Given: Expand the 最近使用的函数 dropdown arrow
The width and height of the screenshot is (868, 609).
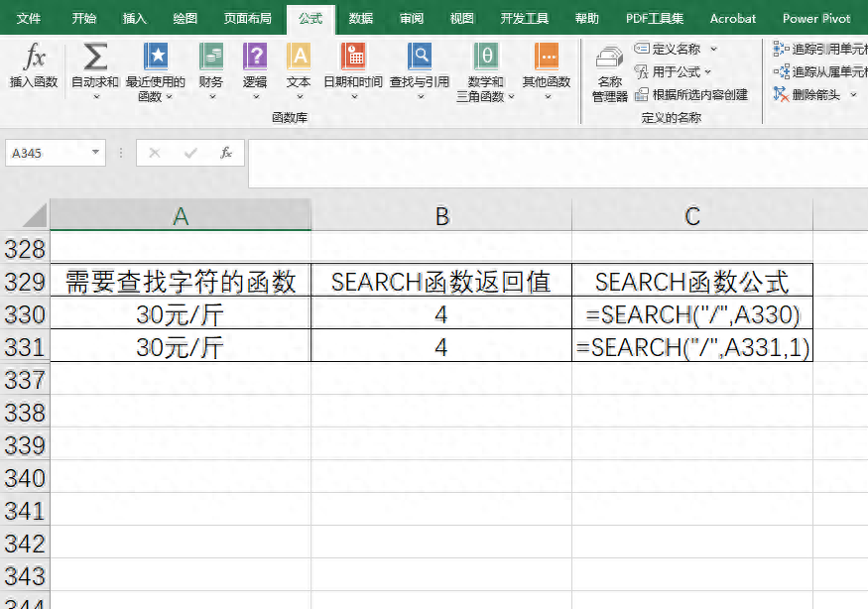Looking at the screenshot, I should click(x=170, y=97).
